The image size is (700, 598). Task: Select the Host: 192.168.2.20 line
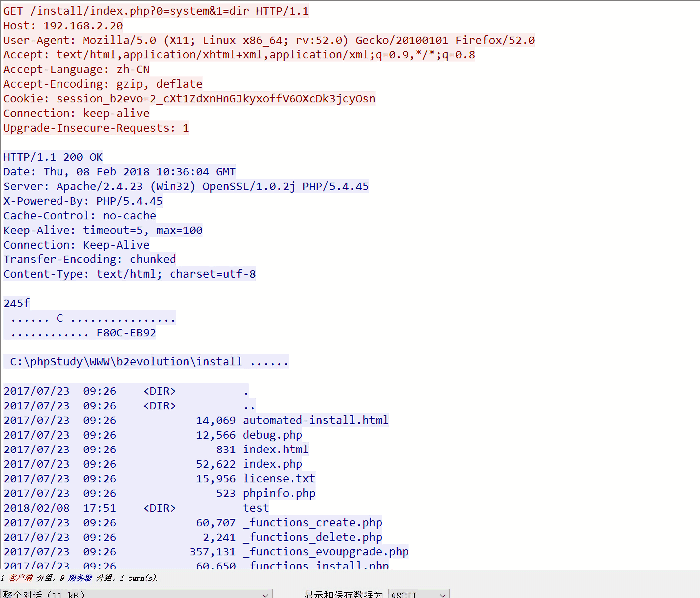click(63, 26)
